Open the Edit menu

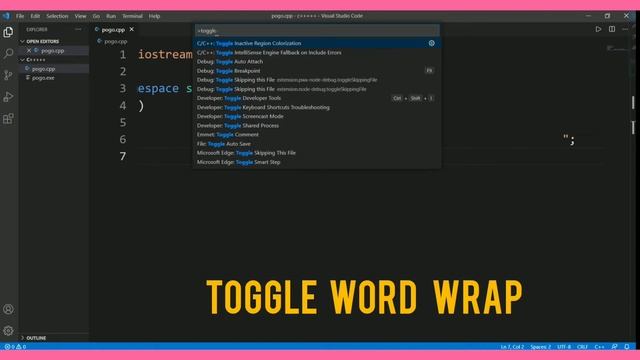point(35,16)
